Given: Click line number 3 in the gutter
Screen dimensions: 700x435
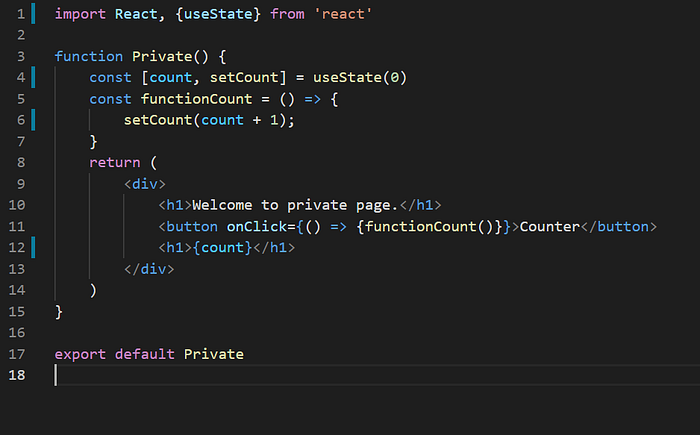Looking at the screenshot, I should pyautogui.click(x=21, y=56).
